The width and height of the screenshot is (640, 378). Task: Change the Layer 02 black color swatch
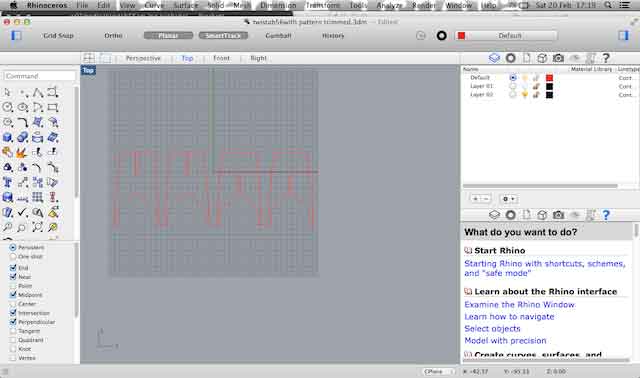click(x=549, y=95)
